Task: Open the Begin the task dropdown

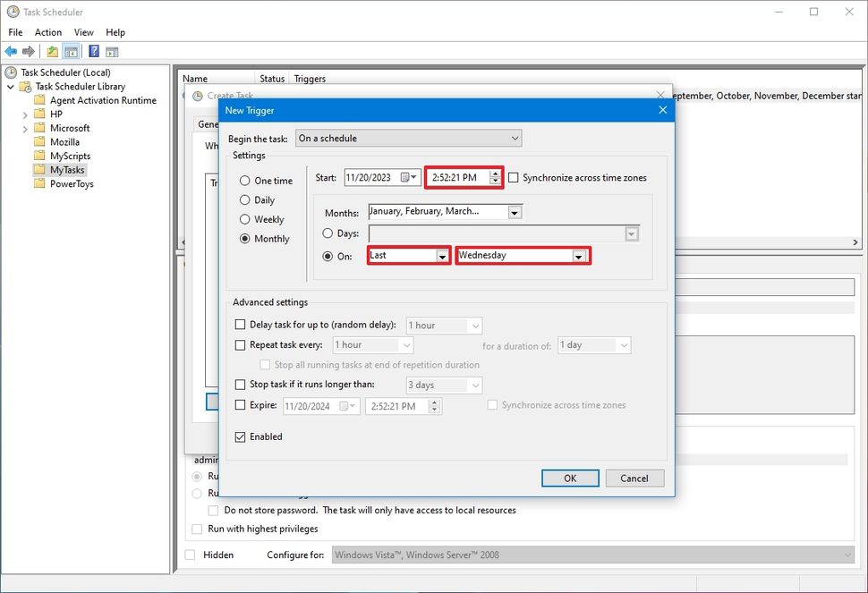Action: pos(515,138)
